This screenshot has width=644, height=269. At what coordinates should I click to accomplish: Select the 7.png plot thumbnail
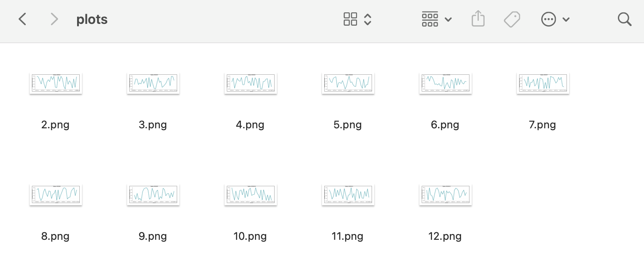[543, 83]
